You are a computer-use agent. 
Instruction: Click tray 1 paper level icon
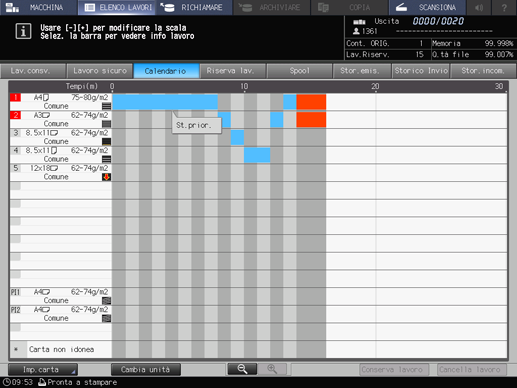point(106,106)
